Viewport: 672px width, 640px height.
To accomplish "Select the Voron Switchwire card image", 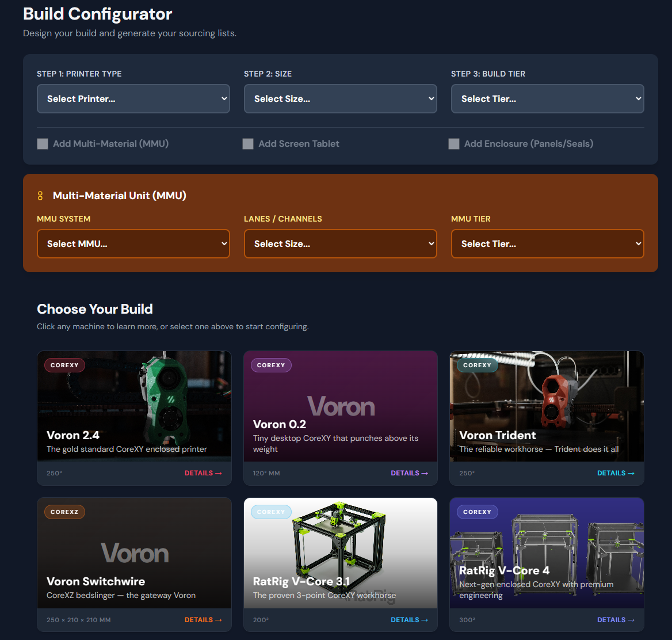I will click(x=134, y=553).
